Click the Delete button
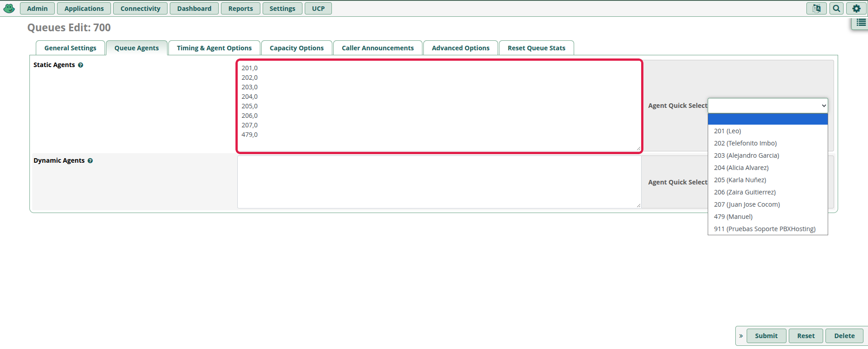The width and height of the screenshot is (868, 349). [844, 336]
